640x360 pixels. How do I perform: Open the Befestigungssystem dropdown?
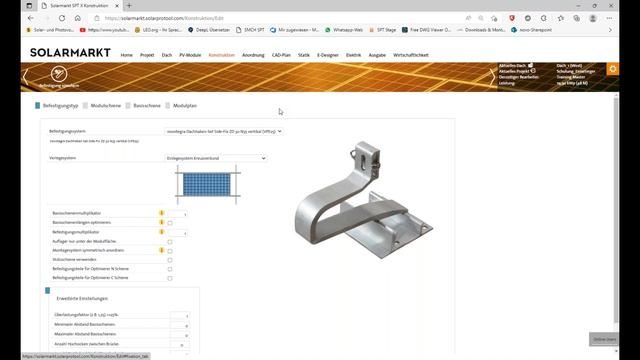[224, 131]
